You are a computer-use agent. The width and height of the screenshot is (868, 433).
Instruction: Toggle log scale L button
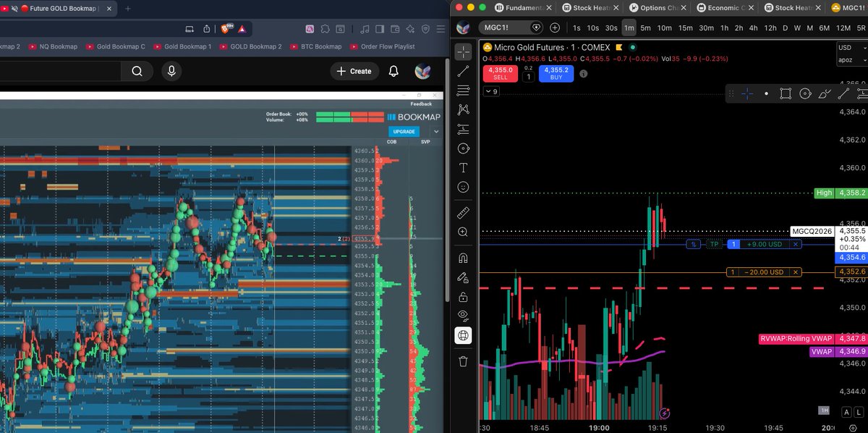pos(858,411)
